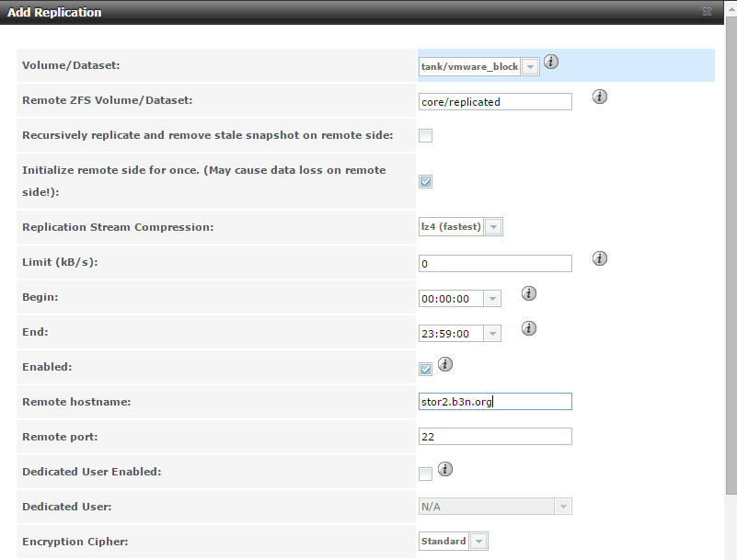The height and width of the screenshot is (560, 737).
Task: Click the 'Encryption Cipher:' label
Action: (x=75, y=542)
